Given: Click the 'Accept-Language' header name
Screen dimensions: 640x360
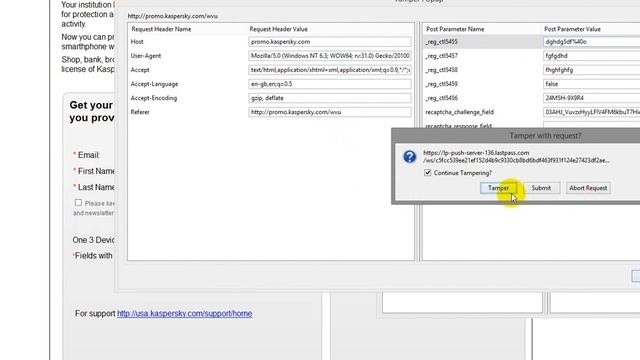Looking at the screenshot, I should point(154,84).
